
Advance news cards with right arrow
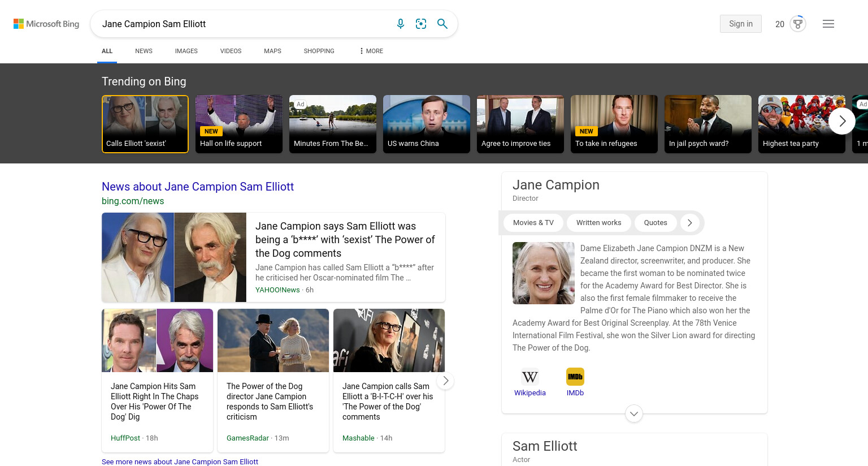(x=445, y=381)
